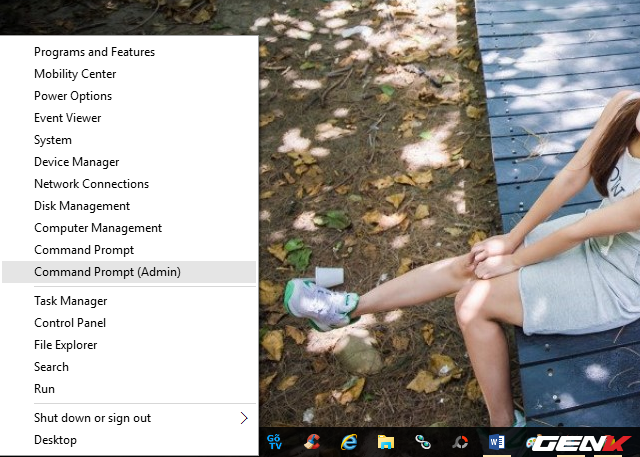The image size is (640, 457).
Task: Open the gray and red circular taskbar icon
Action: click(x=460, y=442)
